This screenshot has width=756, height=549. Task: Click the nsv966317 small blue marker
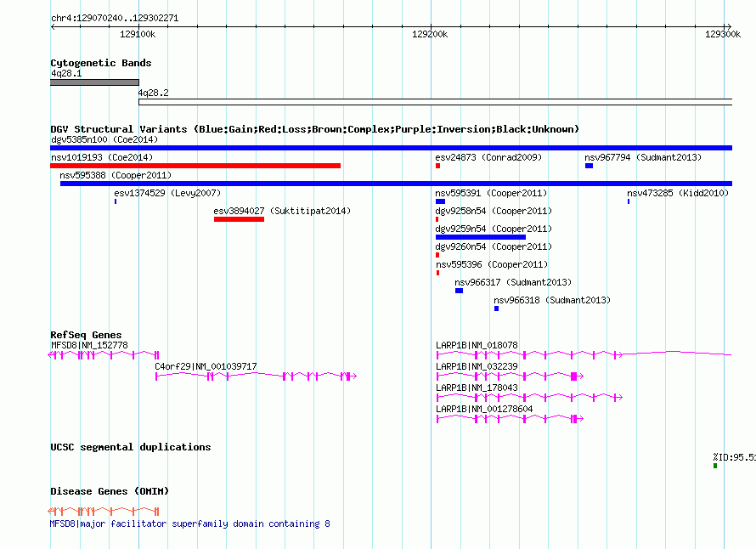coord(459,291)
